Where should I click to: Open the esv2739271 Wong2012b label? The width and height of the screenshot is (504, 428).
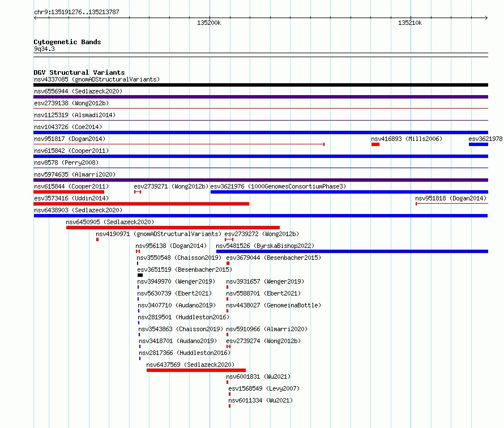[x=172, y=186]
